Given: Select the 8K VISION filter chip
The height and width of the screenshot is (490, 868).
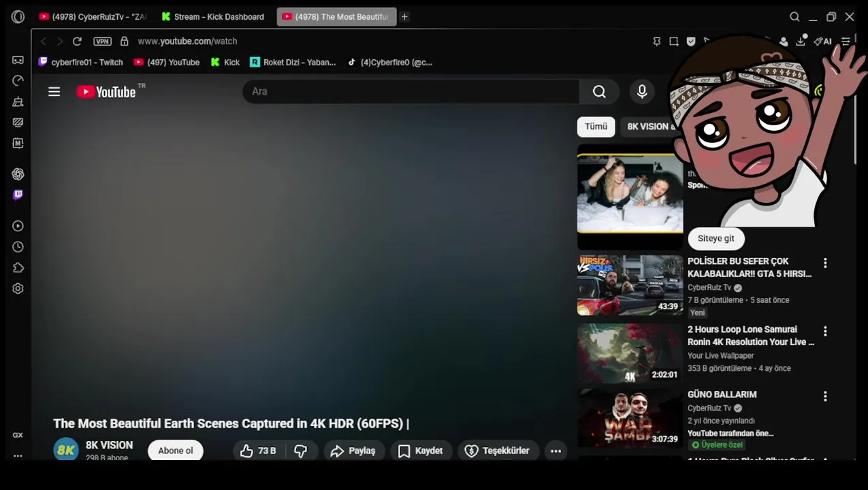Looking at the screenshot, I should (648, 127).
